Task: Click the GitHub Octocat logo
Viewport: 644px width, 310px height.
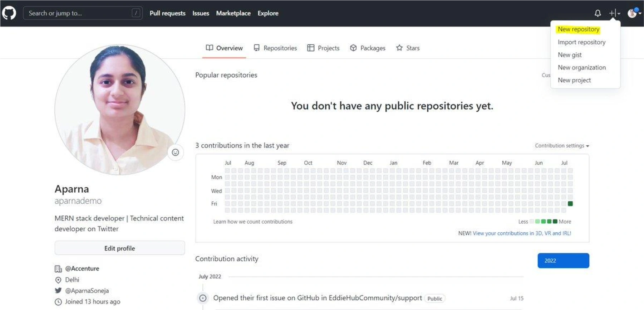Action: pos(9,13)
